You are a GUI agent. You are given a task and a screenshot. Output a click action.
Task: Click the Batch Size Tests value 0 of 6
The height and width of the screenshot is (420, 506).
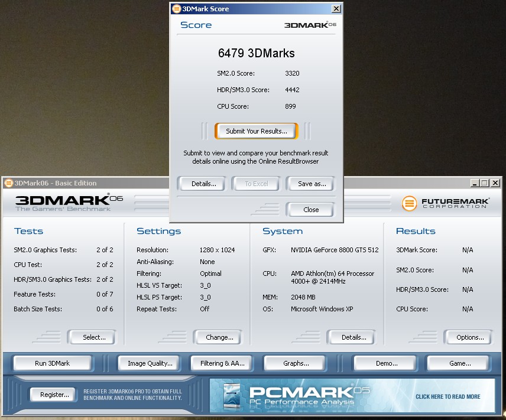pyautogui.click(x=105, y=309)
